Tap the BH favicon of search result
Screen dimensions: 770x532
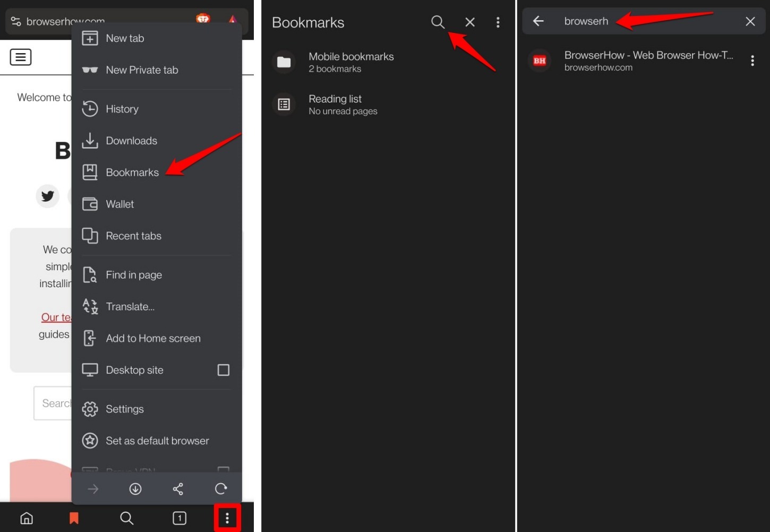pos(540,61)
